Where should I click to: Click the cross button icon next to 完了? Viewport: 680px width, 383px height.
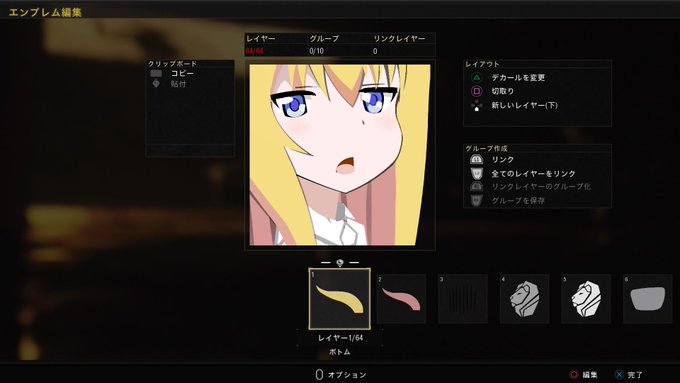(619, 375)
